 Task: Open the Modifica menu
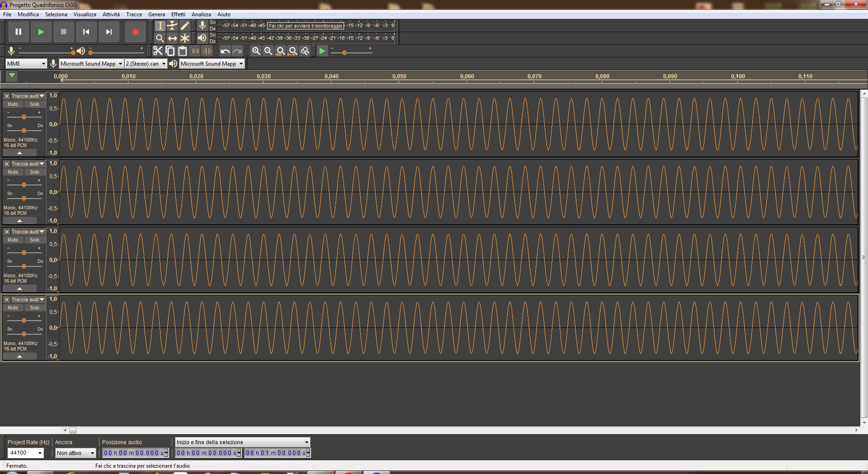click(x=28, y=14)
